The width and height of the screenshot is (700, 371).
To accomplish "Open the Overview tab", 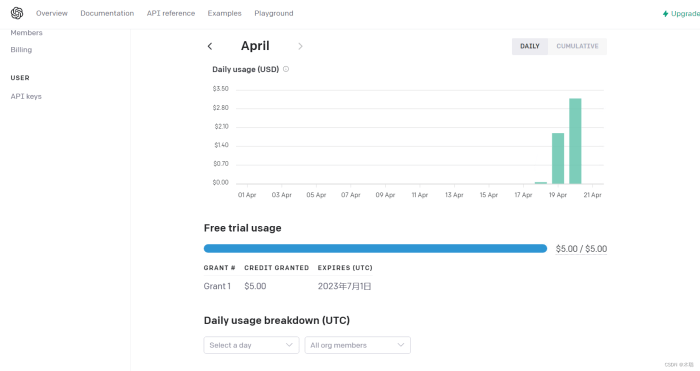I will (x=52, y=13).
